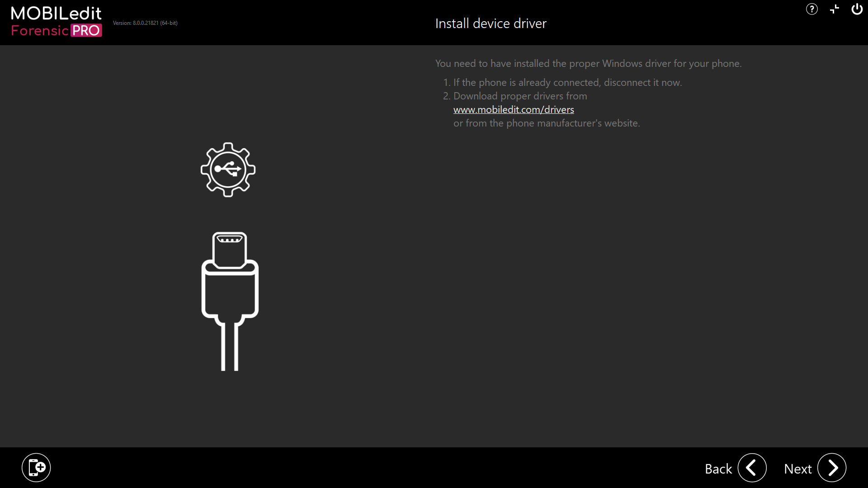868x488 pixels.
Task: Click the phone manufacturer's website text line
Action: point(547,123)
